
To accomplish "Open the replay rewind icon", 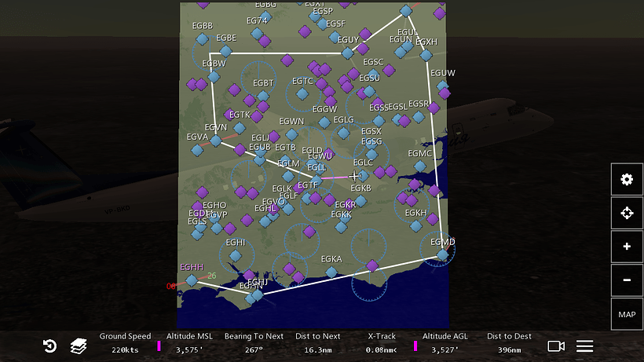I will coord(49,346).
